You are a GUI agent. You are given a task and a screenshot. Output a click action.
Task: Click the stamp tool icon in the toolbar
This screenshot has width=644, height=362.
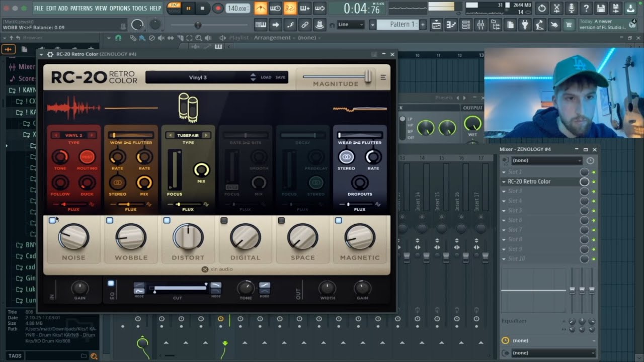pyautogui.click(x=319, y=25)
